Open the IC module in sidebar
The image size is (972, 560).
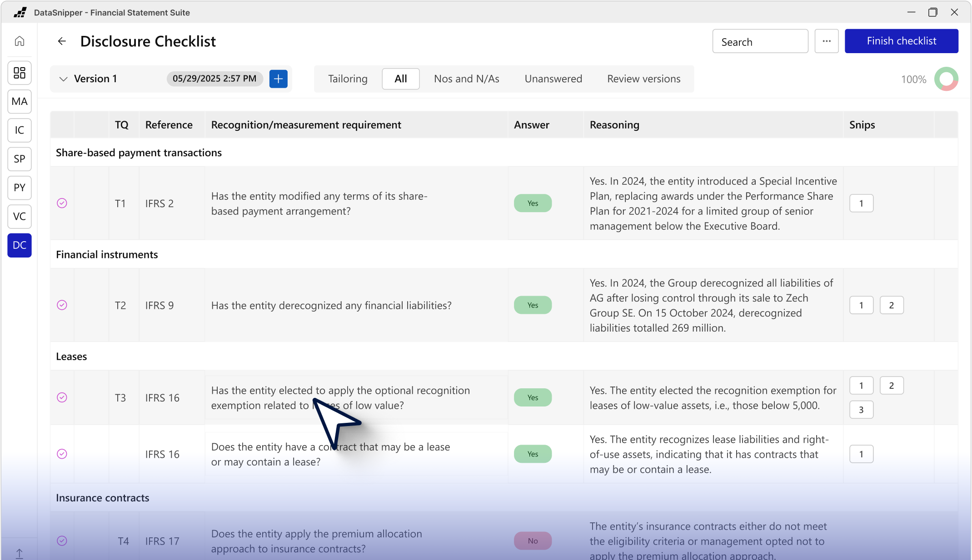pos(19,130)
